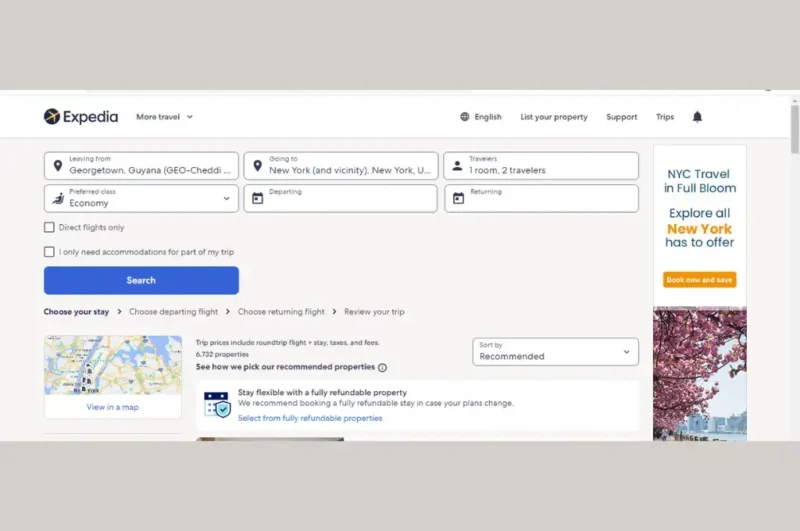Viewport: 800px width, 531px height.
Task: Click the globe icon beside English
Action: click(x=464, y=117)
